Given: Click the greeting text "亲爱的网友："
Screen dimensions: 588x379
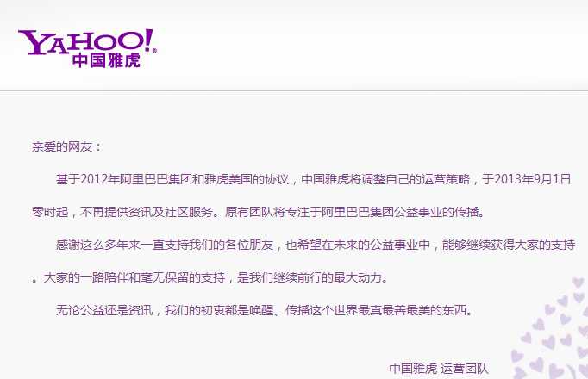Looking at the screenshot, I should tap(66, 146).
